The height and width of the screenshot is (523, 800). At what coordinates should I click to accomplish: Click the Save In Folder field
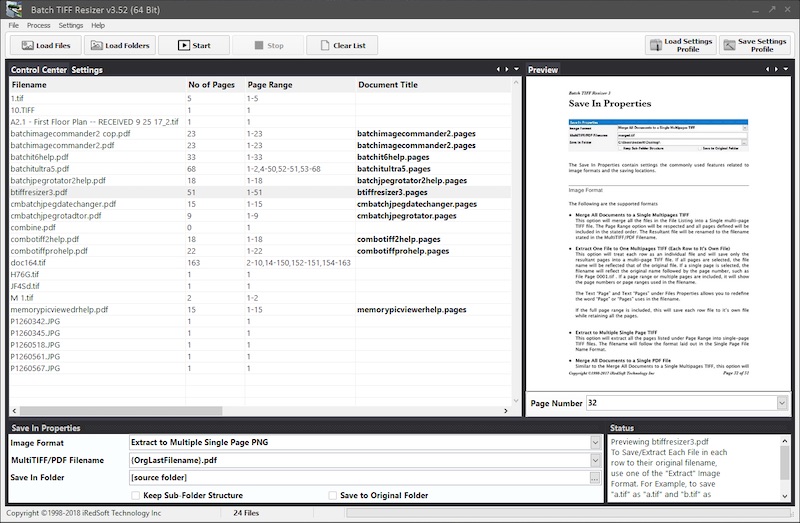click(x=359, y=478)
